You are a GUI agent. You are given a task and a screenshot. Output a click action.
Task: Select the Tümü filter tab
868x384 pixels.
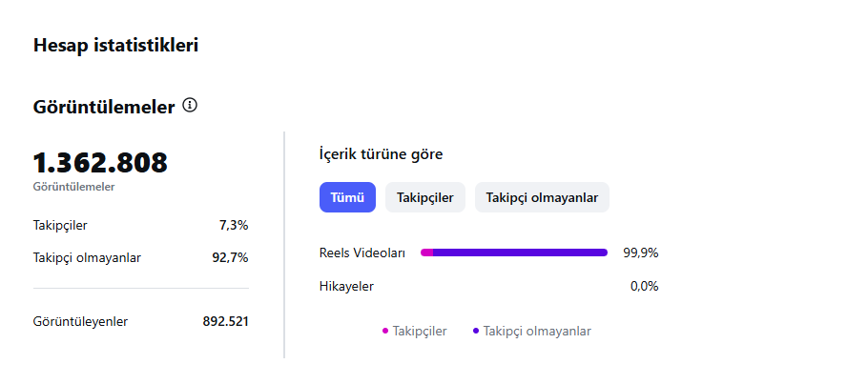[x=347, y=197]
